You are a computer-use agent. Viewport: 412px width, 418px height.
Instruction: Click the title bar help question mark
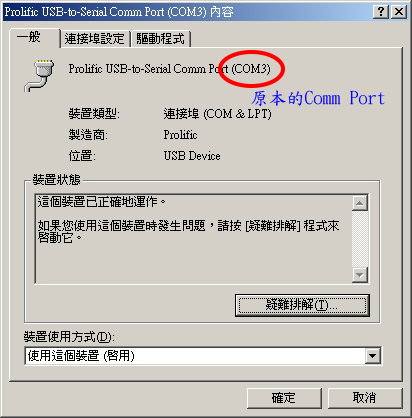[381, 12]
